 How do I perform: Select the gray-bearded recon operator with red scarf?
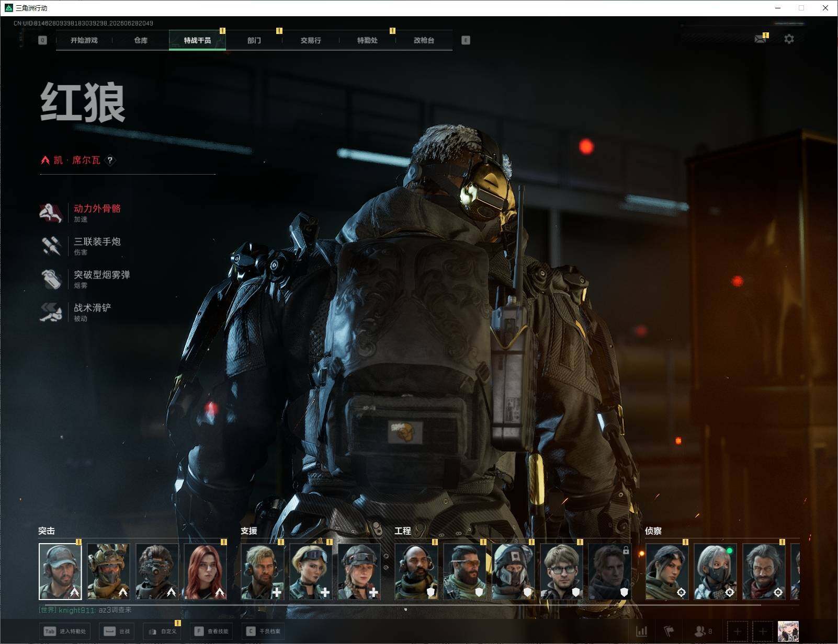[x=764, y=571]
